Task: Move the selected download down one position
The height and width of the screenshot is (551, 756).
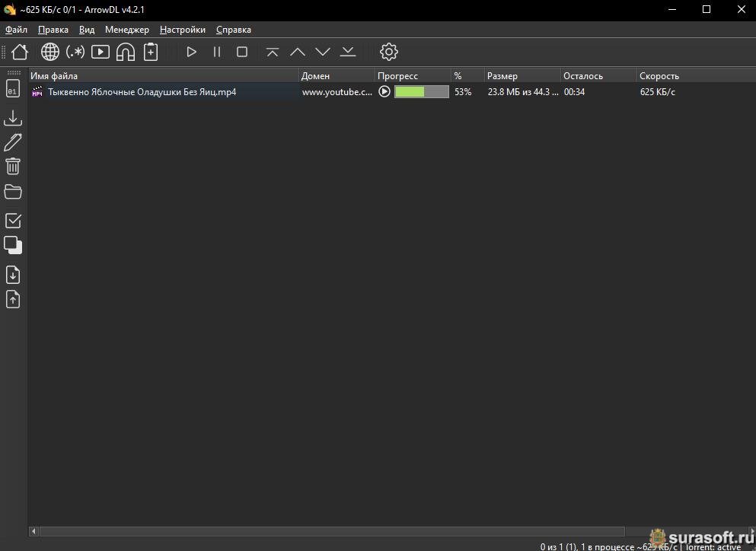Action: coord(323,52)
